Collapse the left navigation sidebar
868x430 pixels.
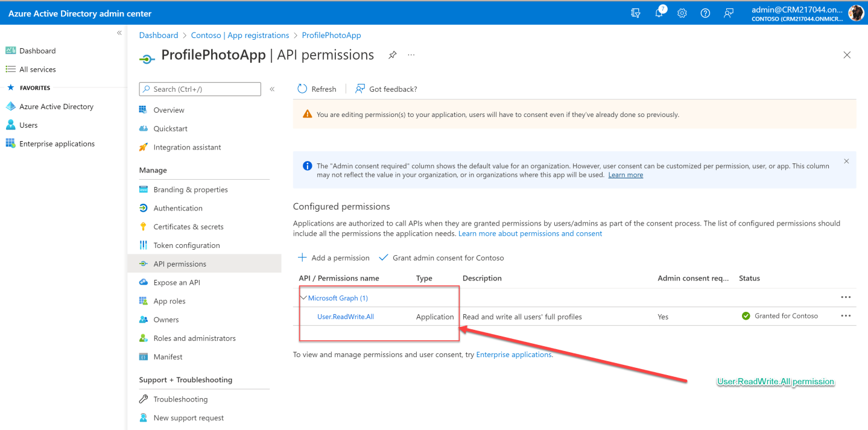click(x=119, y=33)
